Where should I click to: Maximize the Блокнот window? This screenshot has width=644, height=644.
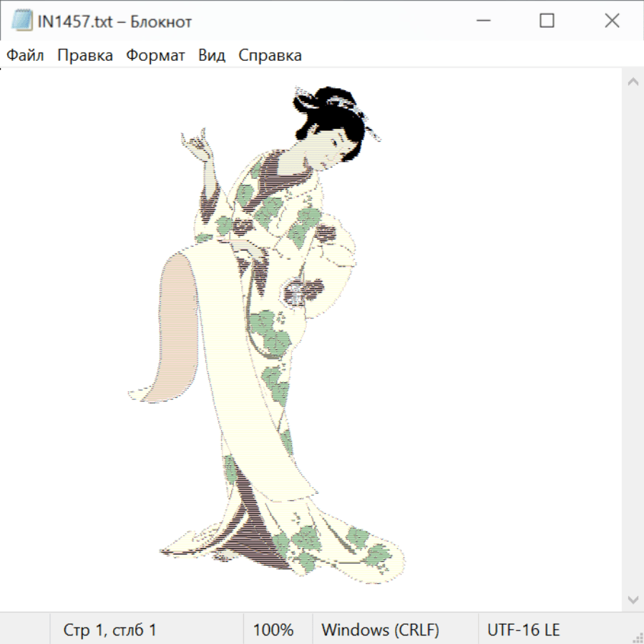(547, 21)
